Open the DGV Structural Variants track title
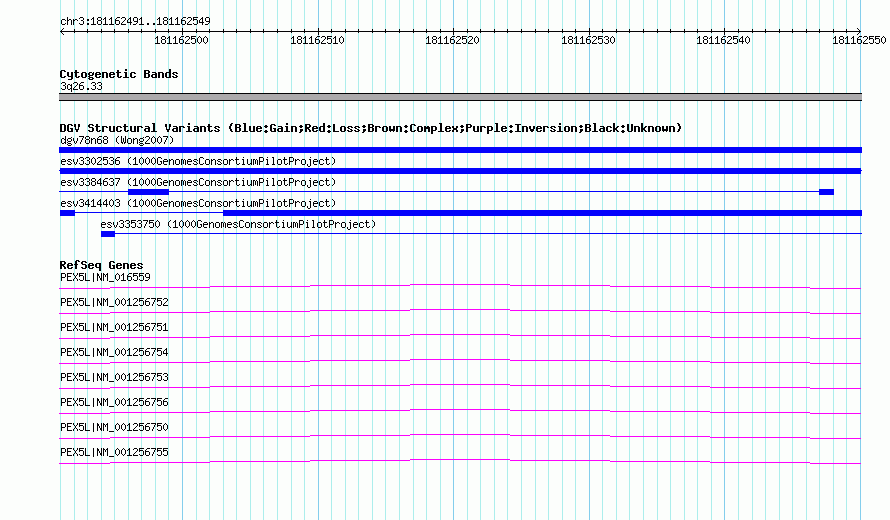Image resolution: width=890 pixels, height=520 pixels. (371, 128)
